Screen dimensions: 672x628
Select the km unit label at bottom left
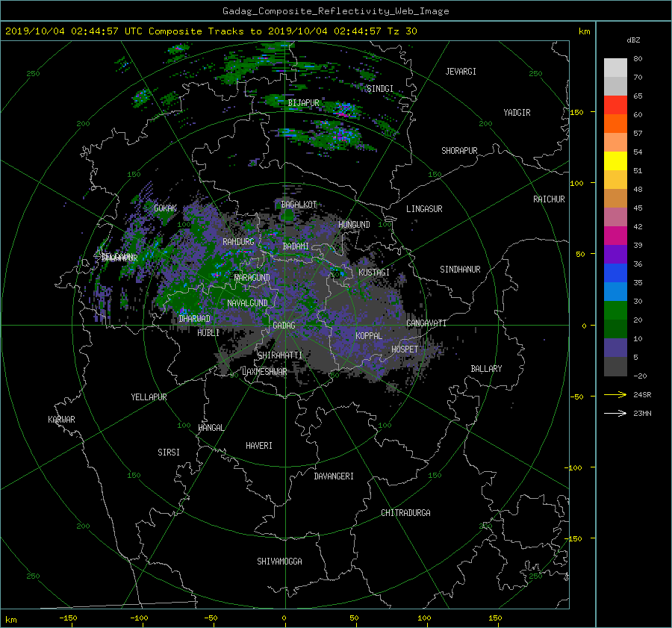11,620
